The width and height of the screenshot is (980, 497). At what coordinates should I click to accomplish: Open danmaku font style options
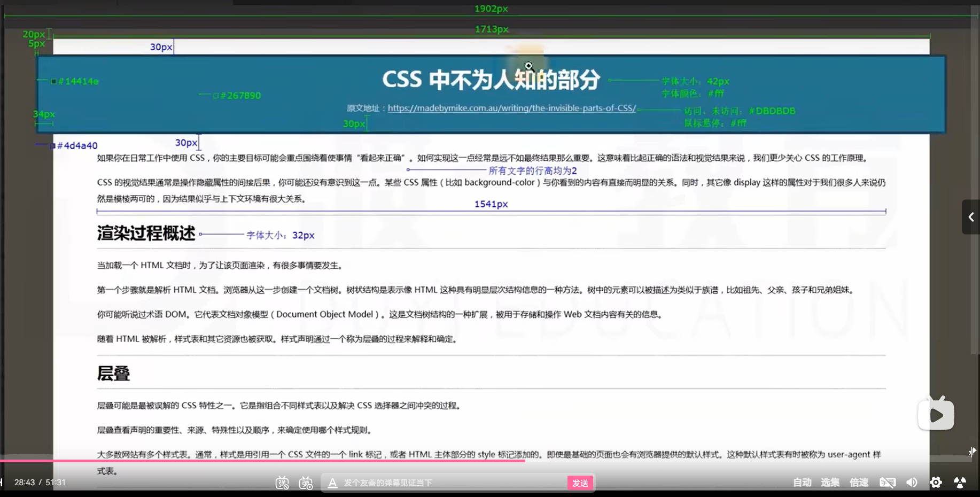[x=332, y=483]
